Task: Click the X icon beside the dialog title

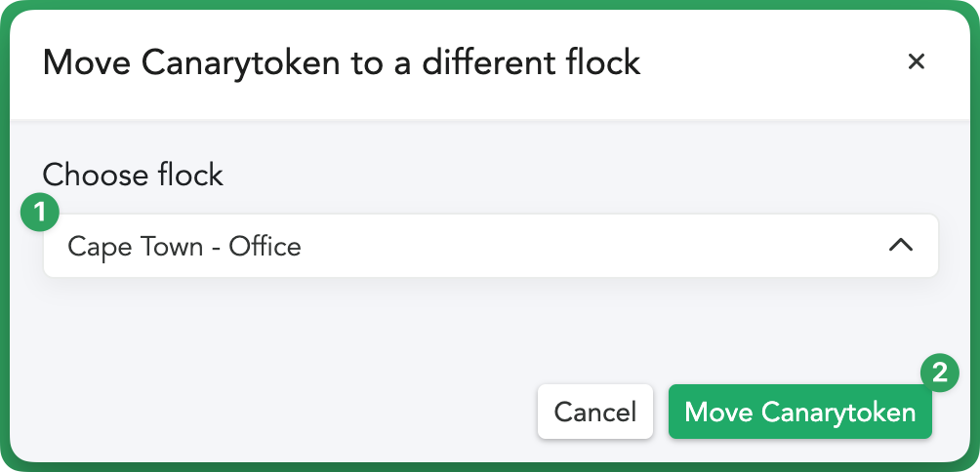Action: tap(916, 61)
